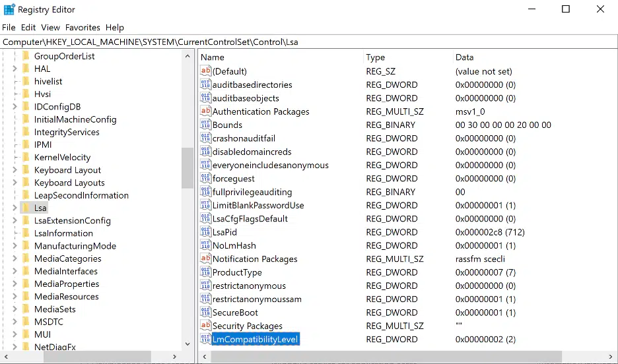The width and height of the screenshot is (618, 364).
Task: Click the string icon beside Authentication Packages
Action: coord(205,111)
